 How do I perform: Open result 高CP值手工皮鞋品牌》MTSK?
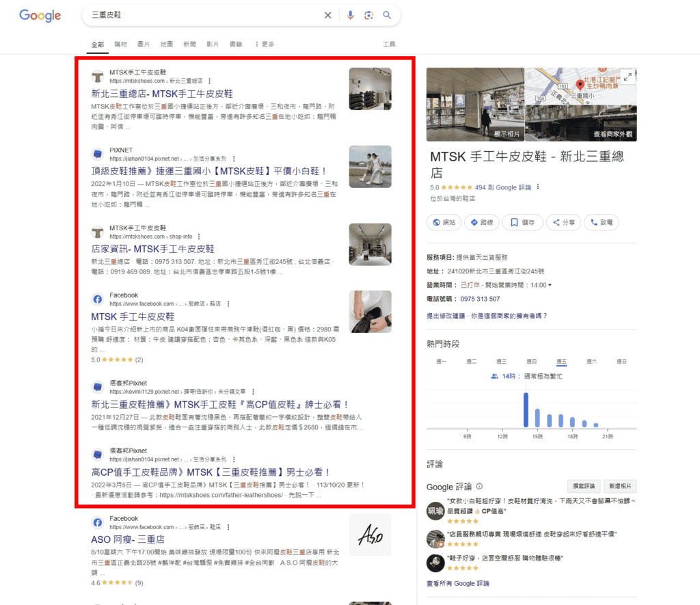pyautogui.click(x=211, y=472)
